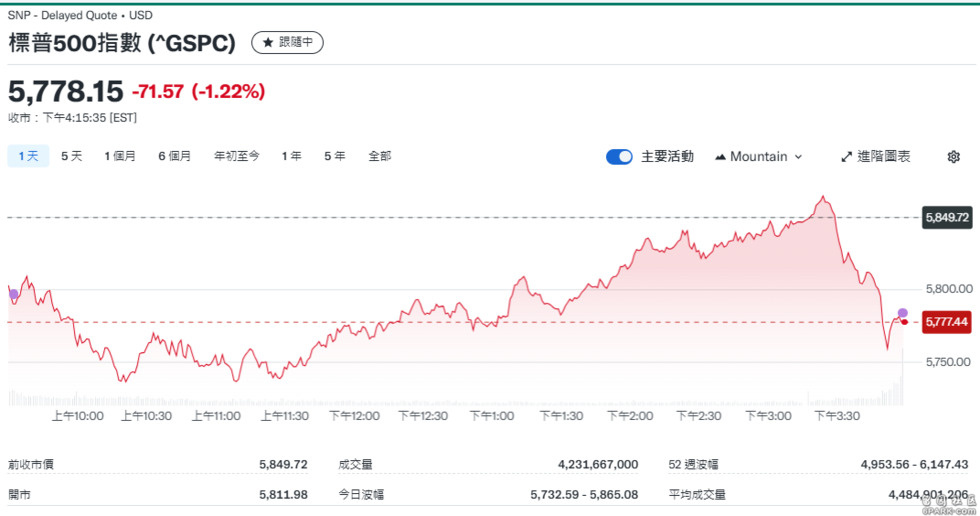Click the 收市 closing time text
Image resolution: width=980 pixels, height=516 pixels.
(72, 118)
